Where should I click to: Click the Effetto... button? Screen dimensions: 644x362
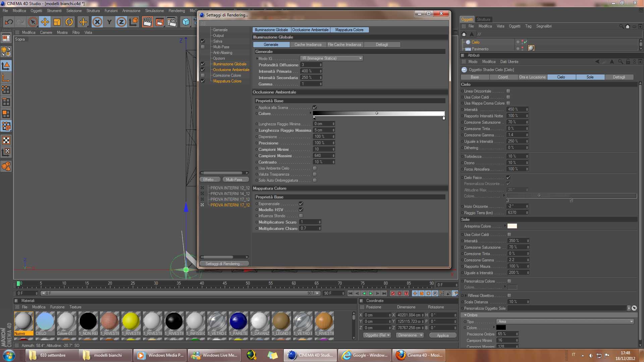point(210,180)
